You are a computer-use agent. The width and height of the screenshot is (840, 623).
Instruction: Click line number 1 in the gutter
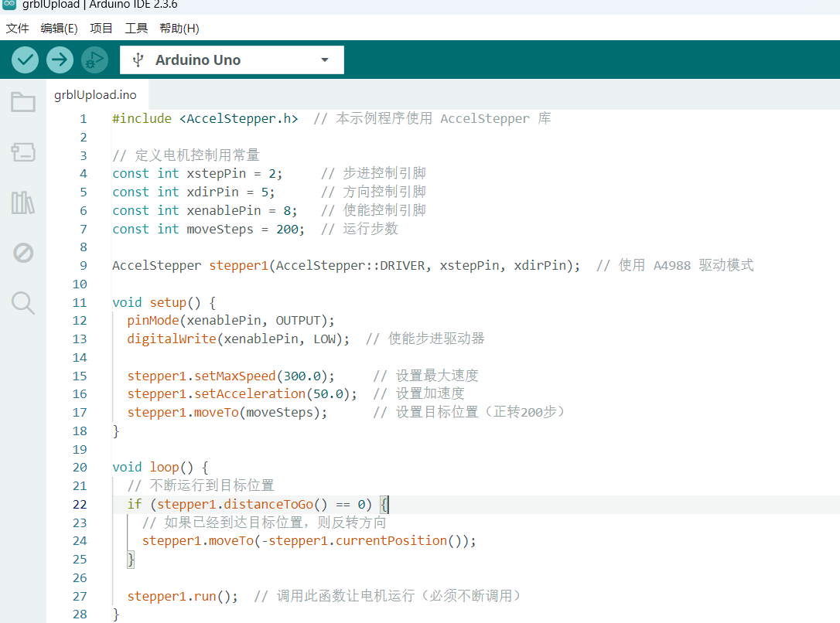point(83,119)
